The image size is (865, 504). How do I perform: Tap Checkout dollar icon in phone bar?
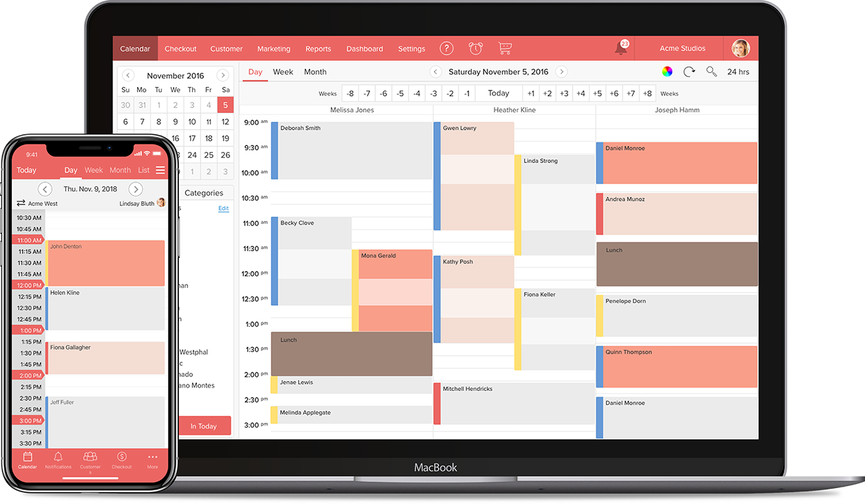tap(122, 459)
